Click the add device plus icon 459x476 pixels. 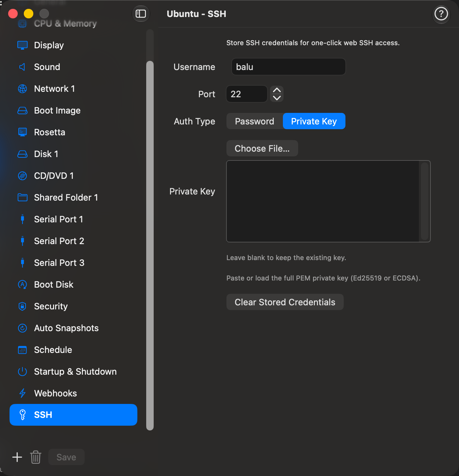17,457
